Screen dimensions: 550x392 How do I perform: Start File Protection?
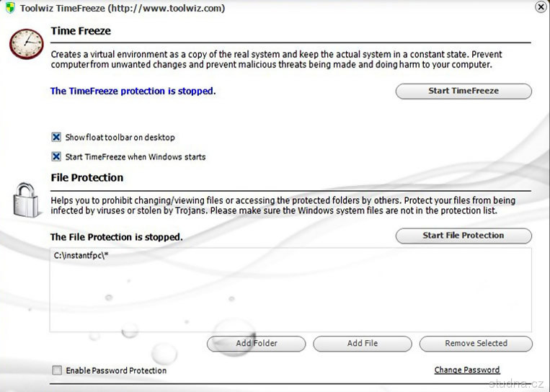463,236
